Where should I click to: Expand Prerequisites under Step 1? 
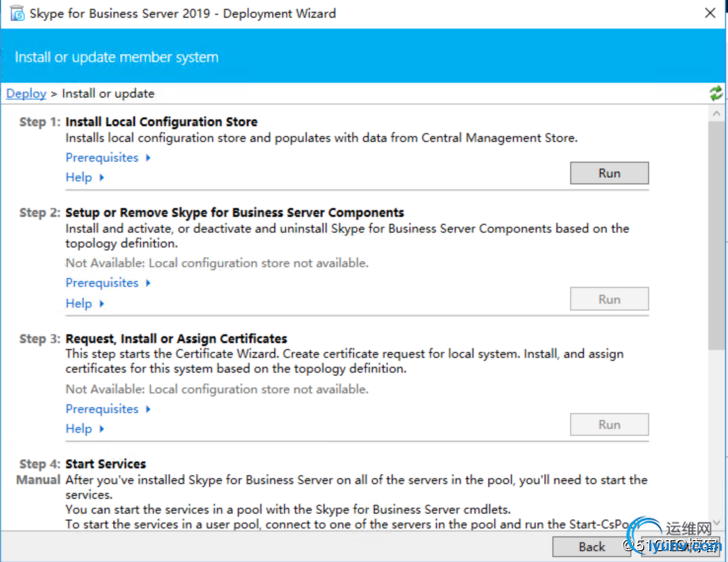108,158
